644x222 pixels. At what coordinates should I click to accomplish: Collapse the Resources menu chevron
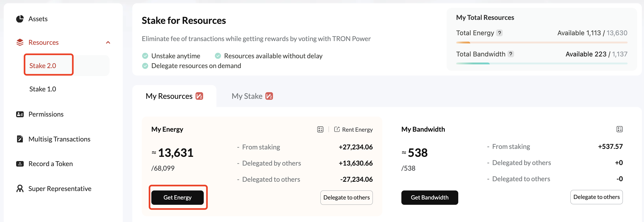[108, 42]
